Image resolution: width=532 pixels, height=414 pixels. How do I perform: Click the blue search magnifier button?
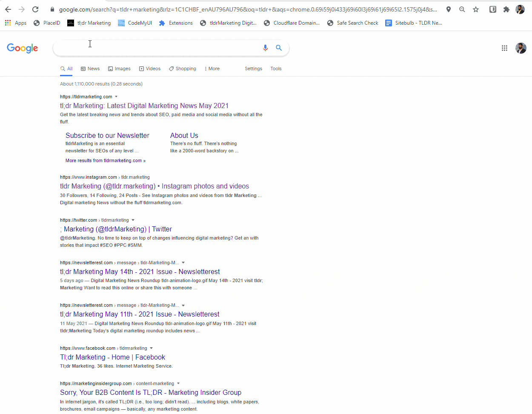click(279, 48)
